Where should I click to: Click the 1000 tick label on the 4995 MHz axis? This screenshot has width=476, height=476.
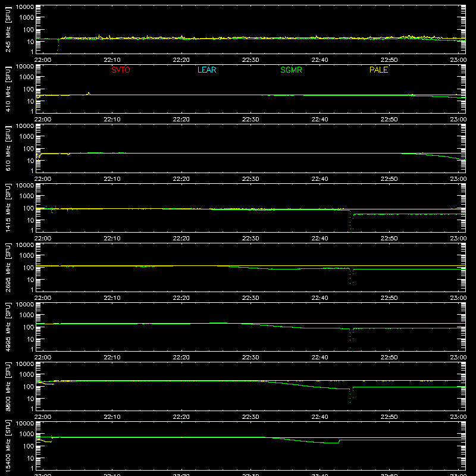[x=27, y=315]
